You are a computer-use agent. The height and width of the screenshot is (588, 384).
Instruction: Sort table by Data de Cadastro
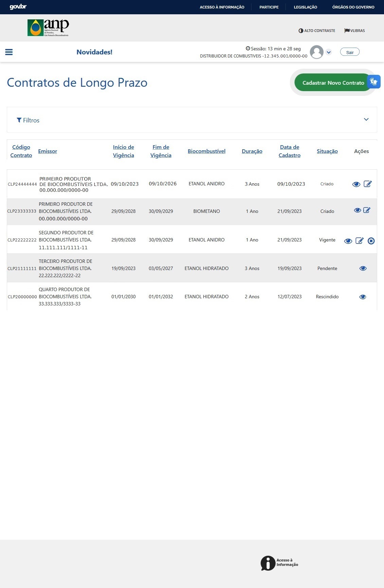[x=290, y=151]
